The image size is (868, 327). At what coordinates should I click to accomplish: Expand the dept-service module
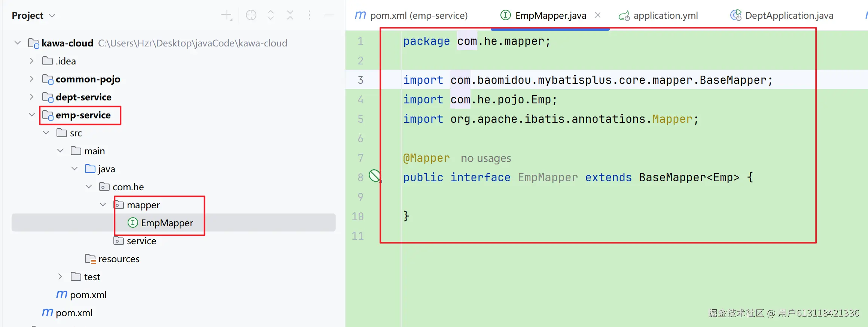point(32,97)
